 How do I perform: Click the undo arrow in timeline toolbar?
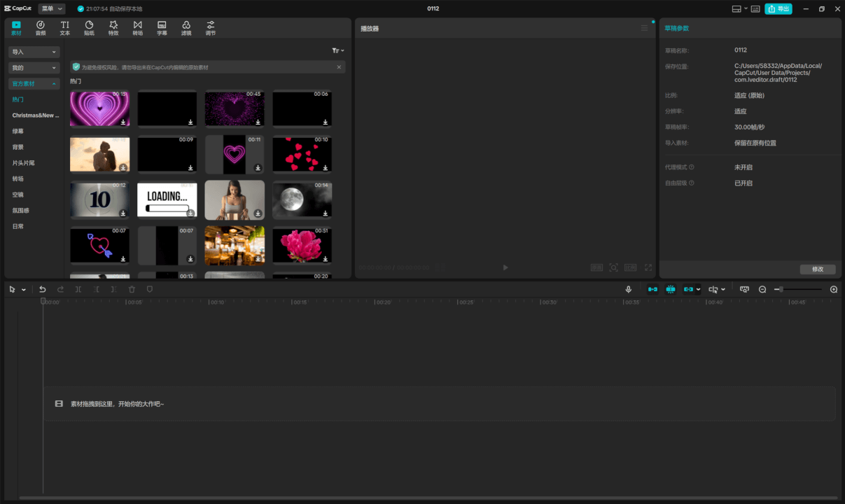[43, 289]
